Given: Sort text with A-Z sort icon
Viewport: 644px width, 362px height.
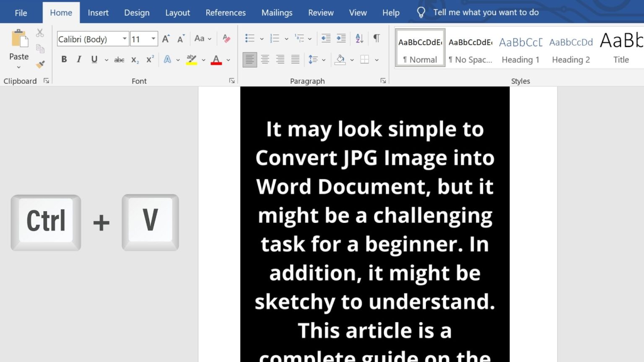Looking at the screenshot, I should [x=359, y=39].
